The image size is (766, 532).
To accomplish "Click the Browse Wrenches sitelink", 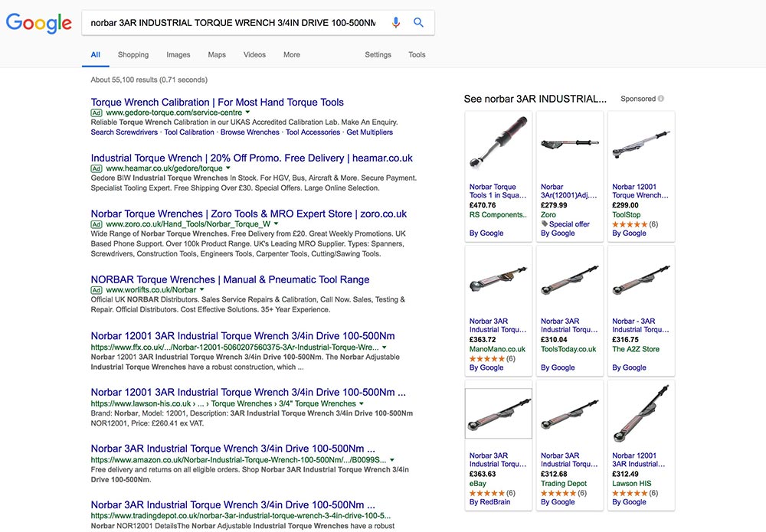I will (x=250, y=132).
